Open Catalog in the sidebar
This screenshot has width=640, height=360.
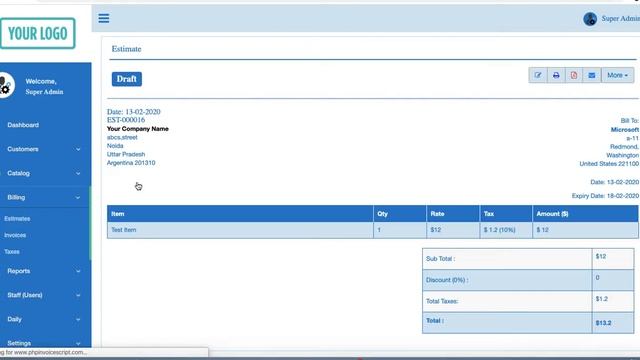click(x=18, y=173)
